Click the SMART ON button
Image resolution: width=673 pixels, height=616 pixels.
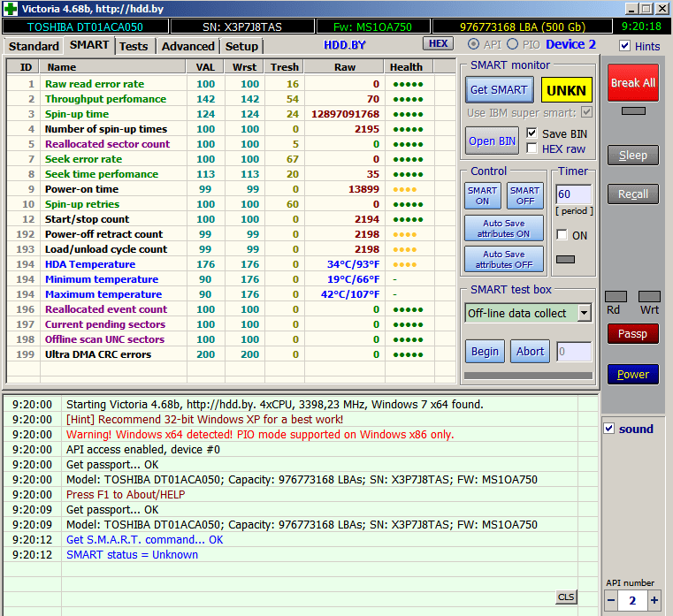coord(483,195)
